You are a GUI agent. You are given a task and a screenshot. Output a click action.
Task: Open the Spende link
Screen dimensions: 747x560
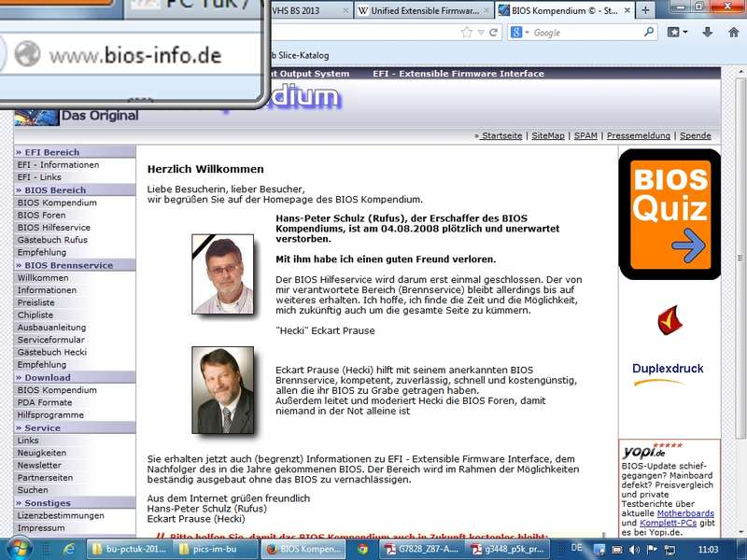click(x=695, y=135)
